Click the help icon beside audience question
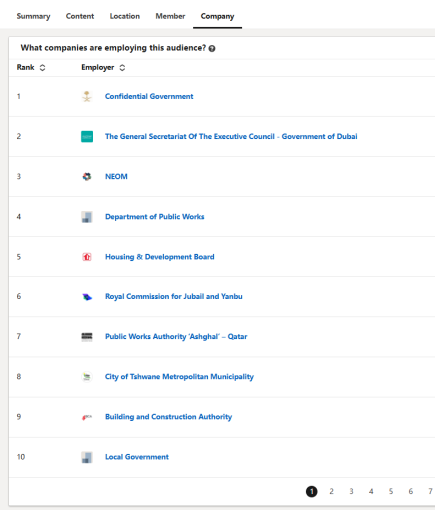The height and width of the screenshot is (510, 435). (x=212, y=48)
